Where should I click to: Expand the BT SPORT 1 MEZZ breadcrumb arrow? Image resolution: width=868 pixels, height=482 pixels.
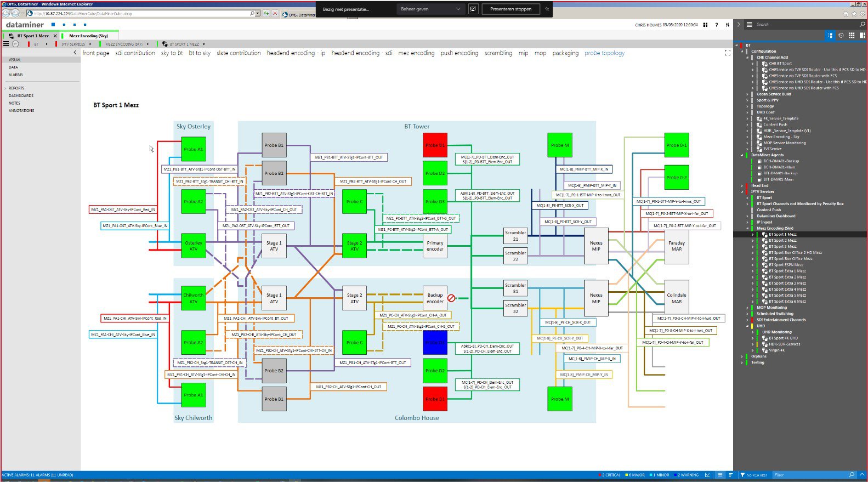[204, 44]
